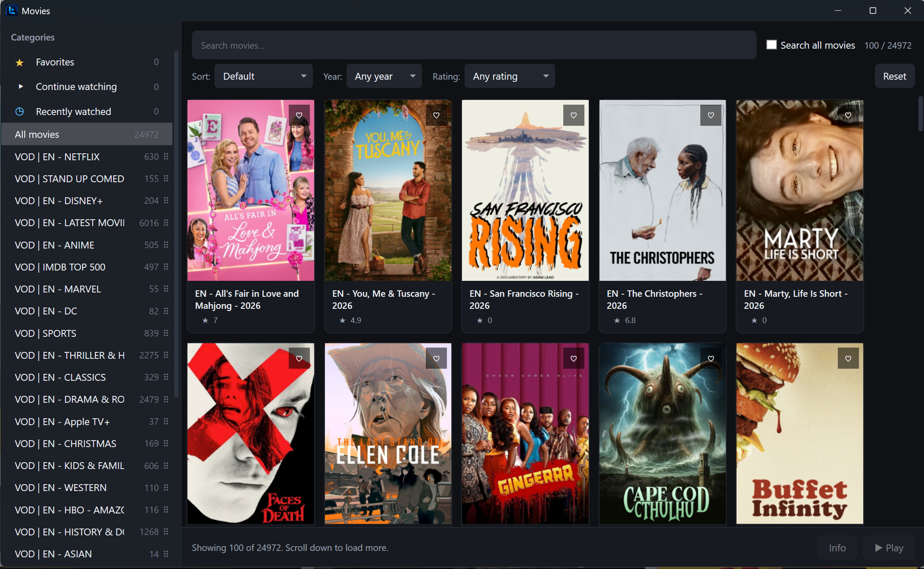Click title 'EN - The Christophers - 2026'
Viewport: 924px width, 569px height.
[x=654, y=299]
